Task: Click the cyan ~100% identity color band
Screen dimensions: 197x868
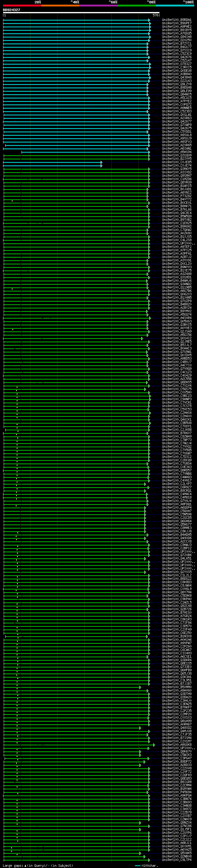Action: 175,6
